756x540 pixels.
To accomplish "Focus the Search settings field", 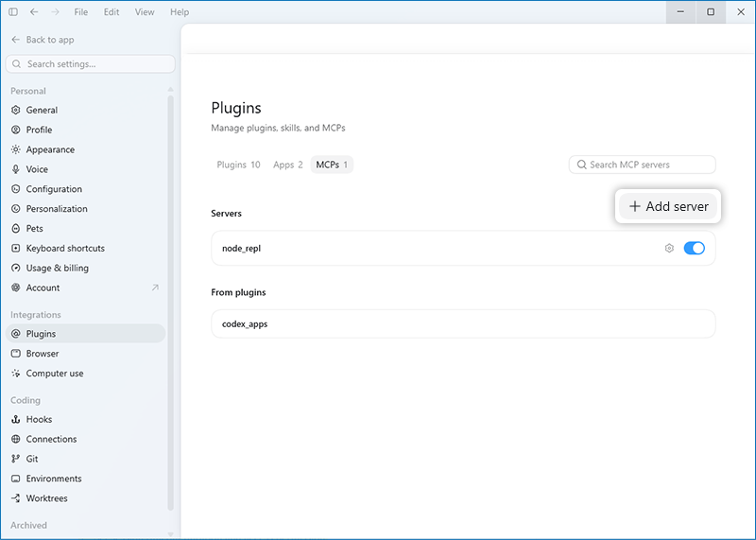I will click(90, 63).
